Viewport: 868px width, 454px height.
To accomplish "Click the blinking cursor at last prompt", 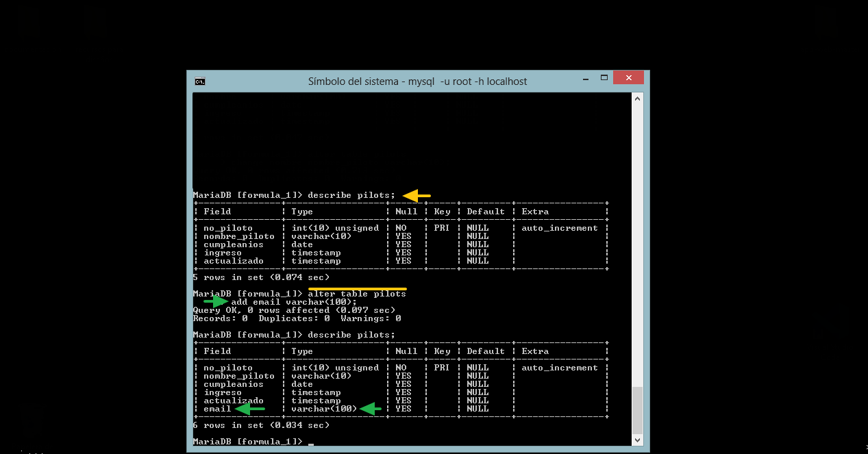I will pos(311,443).
